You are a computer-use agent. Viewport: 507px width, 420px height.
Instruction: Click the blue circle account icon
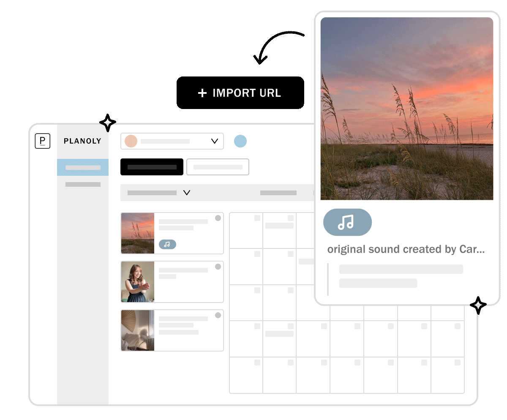[x=240, y=141]
